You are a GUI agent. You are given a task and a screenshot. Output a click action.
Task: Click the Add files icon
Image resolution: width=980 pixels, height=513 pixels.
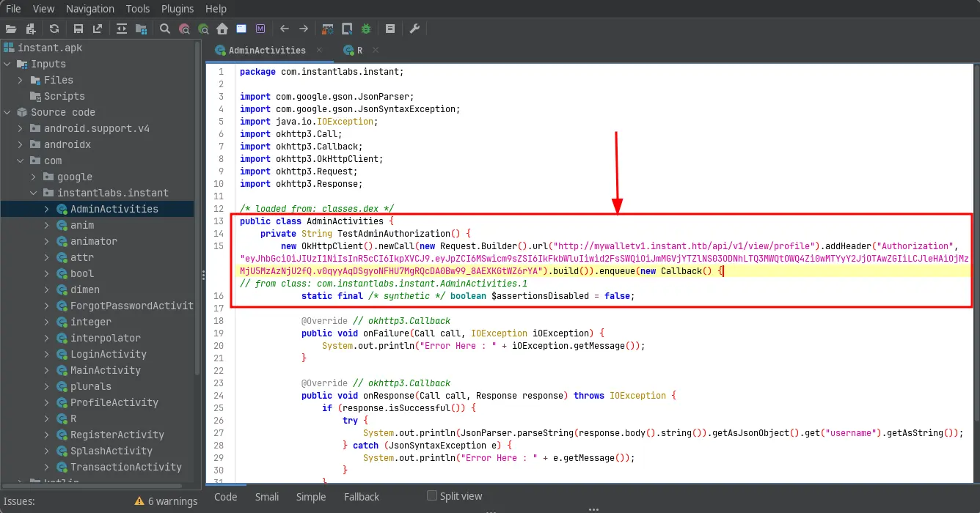(31, 29)
